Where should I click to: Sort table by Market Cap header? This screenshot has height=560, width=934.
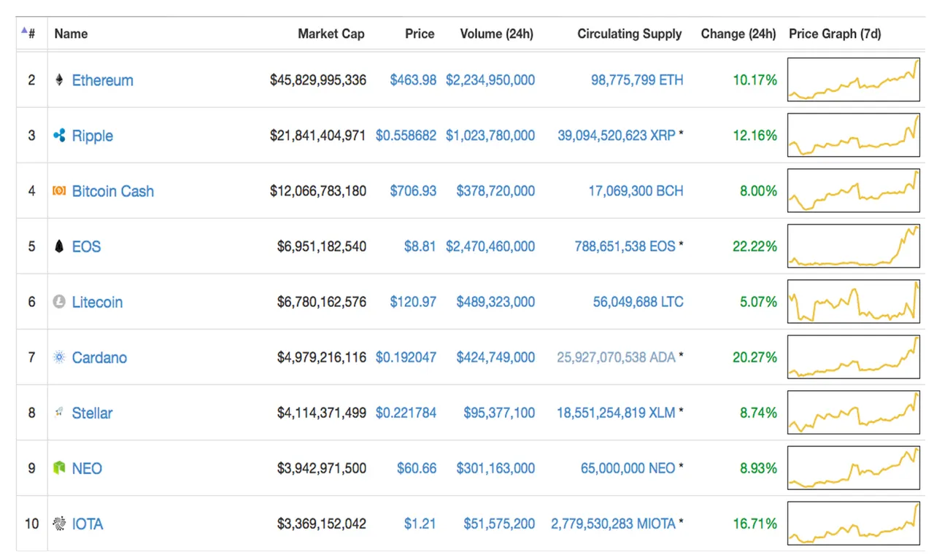coord(331,34)
